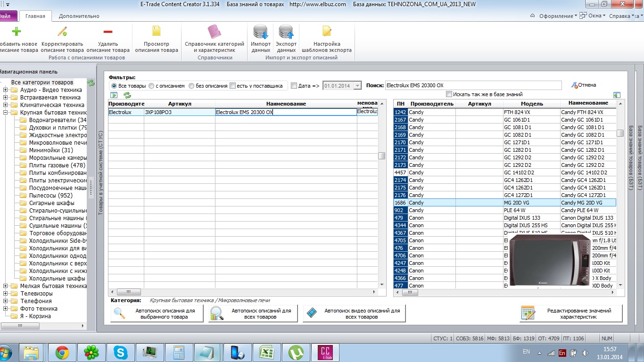The width and height of the screenshot is (644, 362).
Task: Open the view product description icon
Action: pyautogui.click(x=157, y=32)
